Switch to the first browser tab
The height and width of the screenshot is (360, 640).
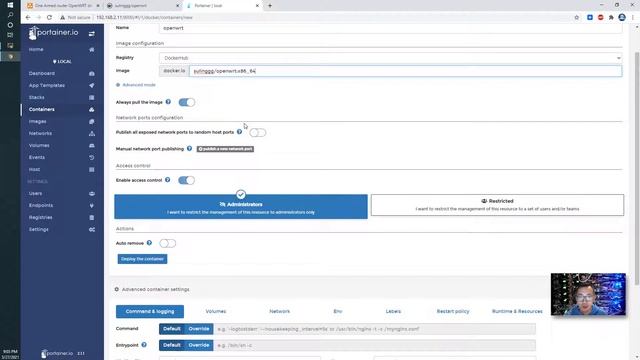tap(63, 6)
